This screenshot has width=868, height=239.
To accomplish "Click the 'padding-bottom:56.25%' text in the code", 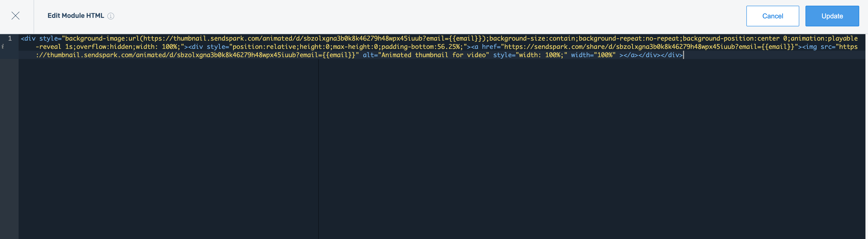I will [421, 47].
